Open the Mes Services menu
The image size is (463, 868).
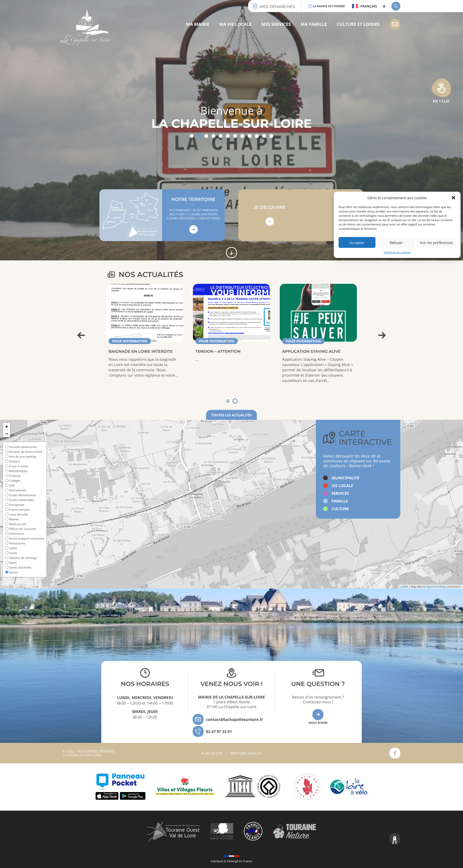pos(276,24)
